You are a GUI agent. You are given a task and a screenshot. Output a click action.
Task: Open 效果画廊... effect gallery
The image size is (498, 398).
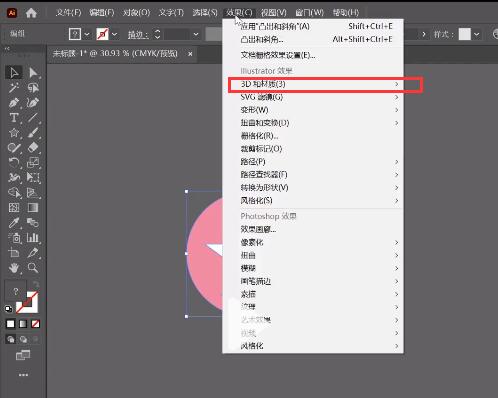(313, 229)
